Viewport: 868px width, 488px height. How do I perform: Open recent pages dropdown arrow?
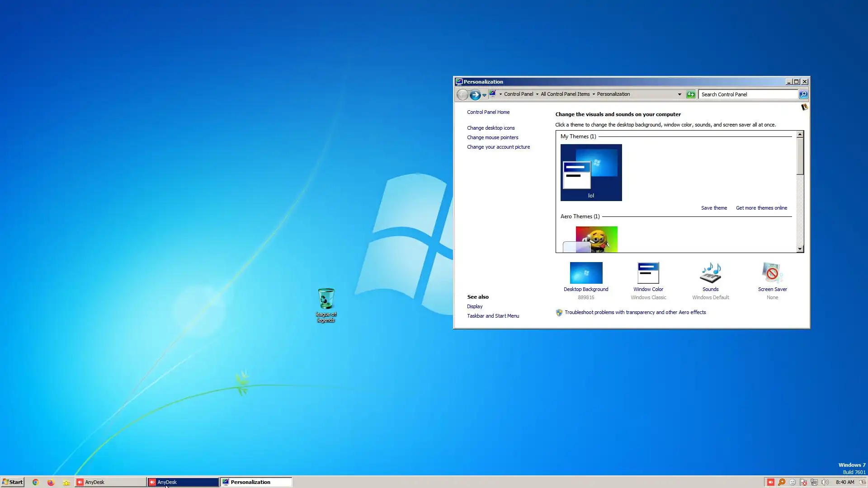click(x=484, y=95)
